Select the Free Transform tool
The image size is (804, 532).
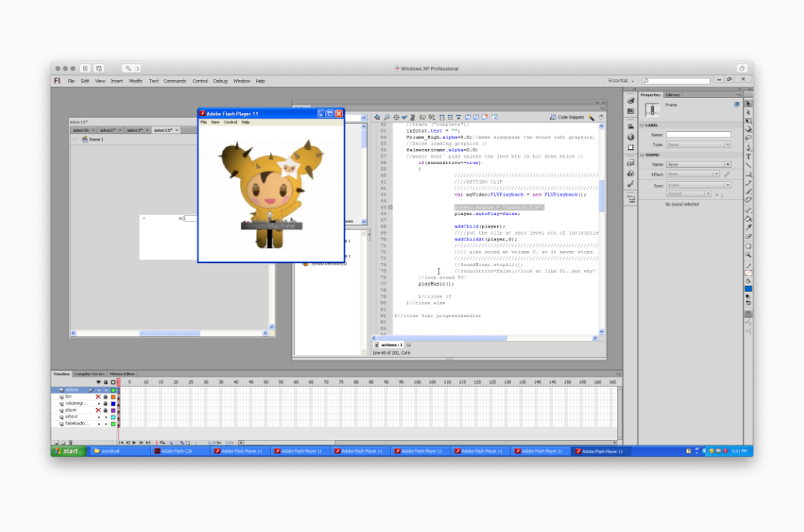pos(748,121)
